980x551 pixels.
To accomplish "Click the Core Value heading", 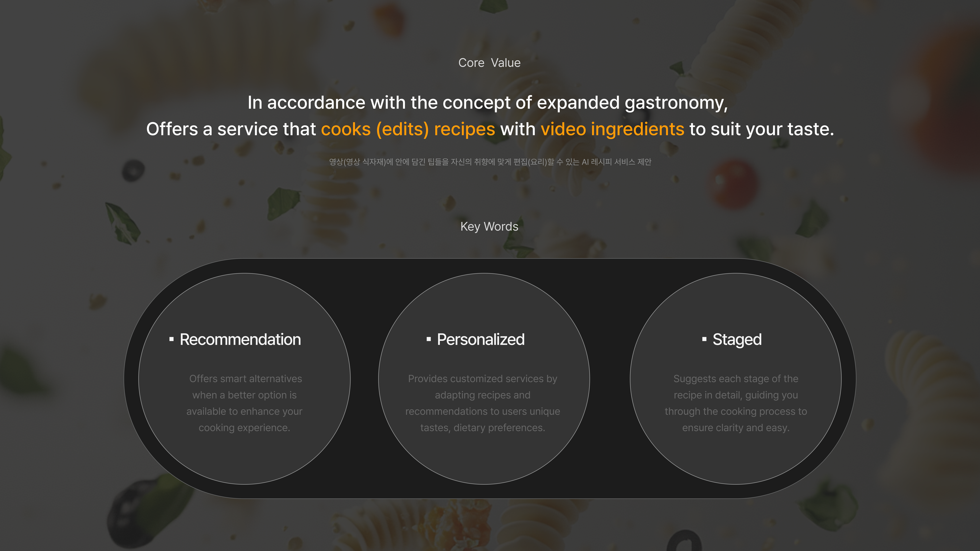I will tap(489, 63).
